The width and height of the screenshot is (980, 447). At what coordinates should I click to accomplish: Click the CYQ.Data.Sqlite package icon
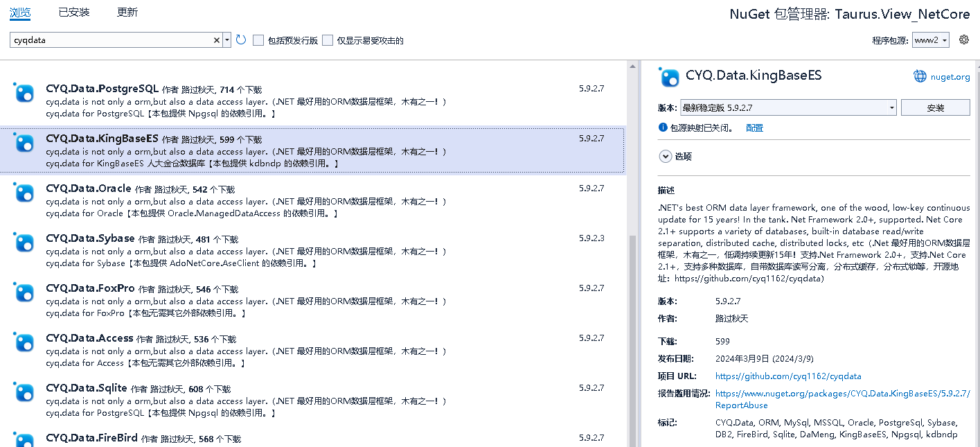point(24,392)
